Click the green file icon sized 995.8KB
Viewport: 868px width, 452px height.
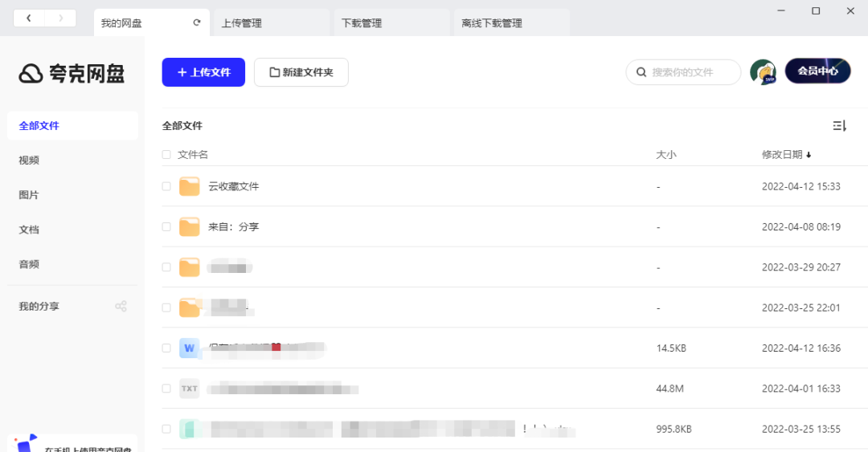pos(190,429)
